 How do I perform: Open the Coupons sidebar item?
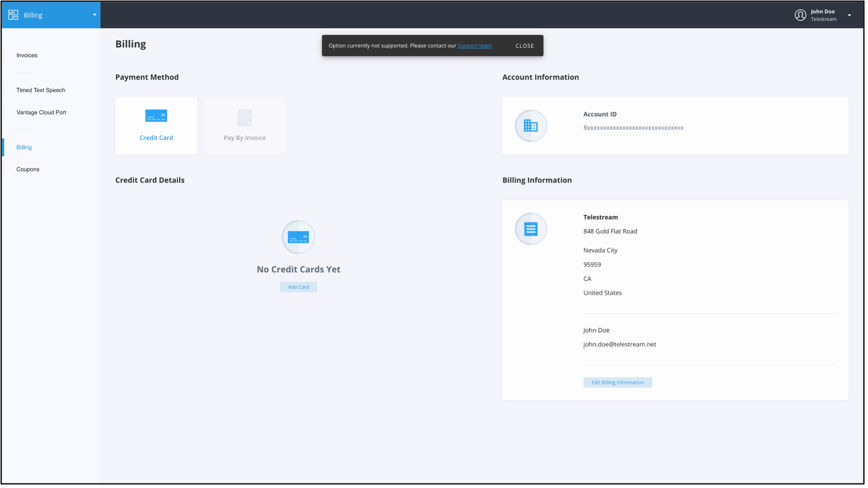point(28,169)
